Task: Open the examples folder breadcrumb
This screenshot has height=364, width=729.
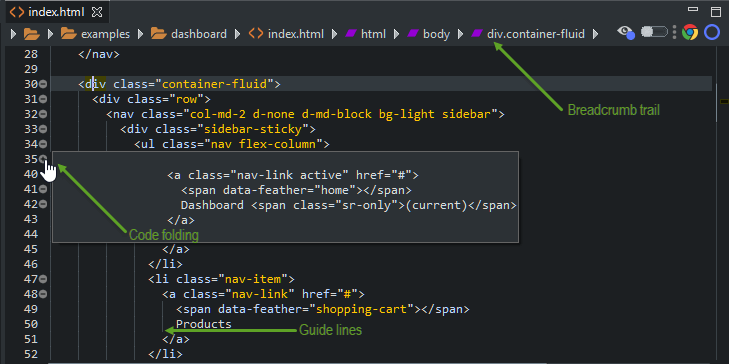Action: (95, 33)
